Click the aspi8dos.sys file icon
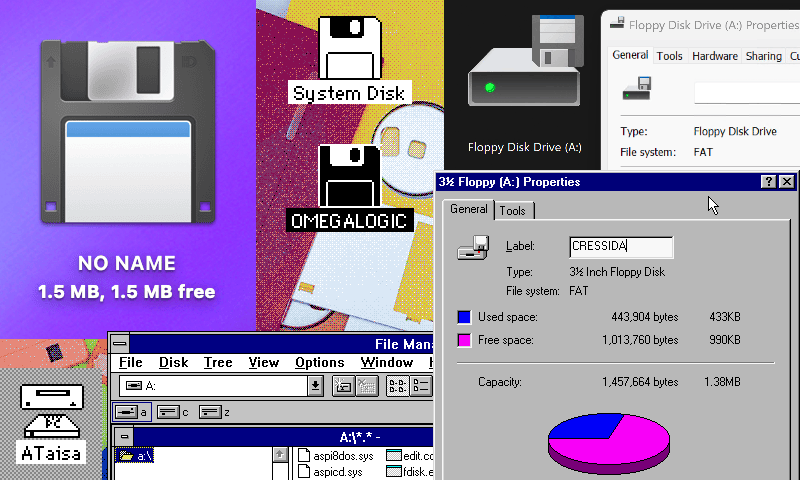The width and height of the screenshot is (800, 480). 307,455
